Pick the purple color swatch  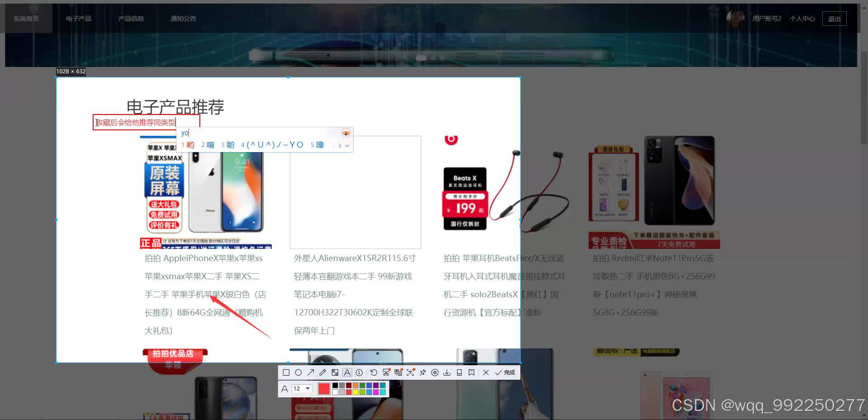tap(376, 385)
